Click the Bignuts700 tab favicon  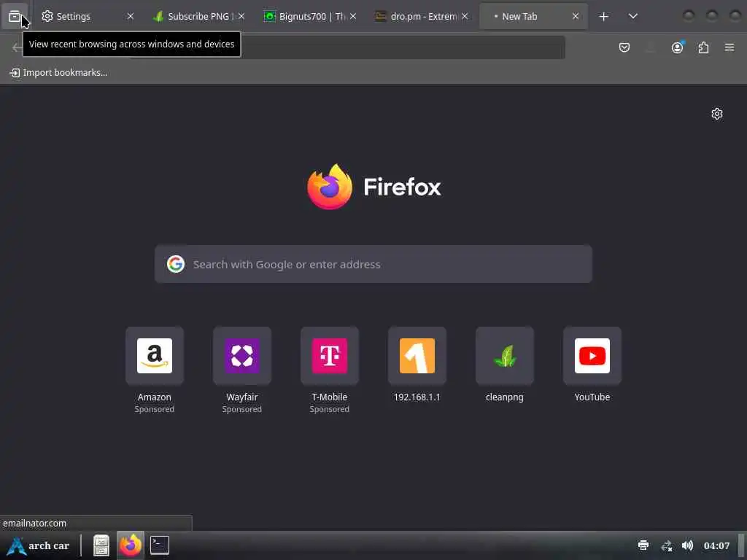[x=270, y=17]
